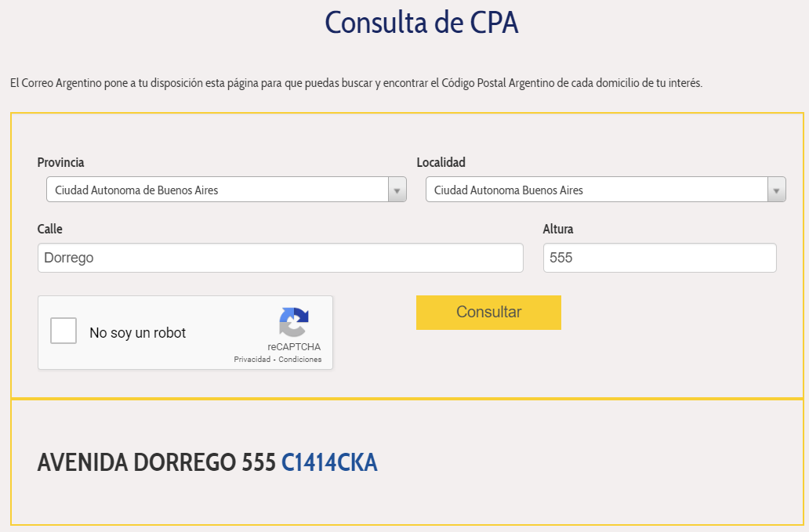The height and width of the screenshot is (532, 809).
Task: Click the Localidad field label
Action: pyautogui.click(x=441, y=162)
